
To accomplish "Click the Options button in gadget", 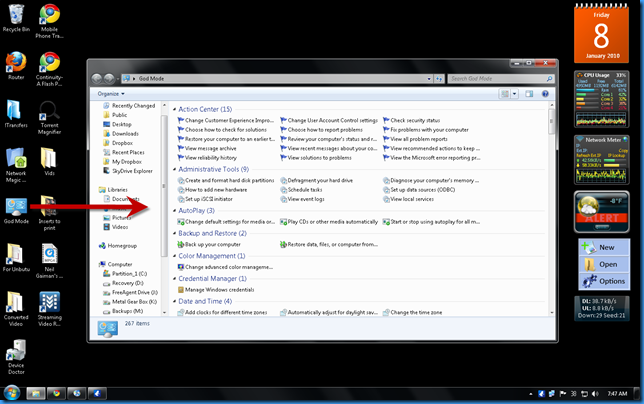I will point(604,281).
